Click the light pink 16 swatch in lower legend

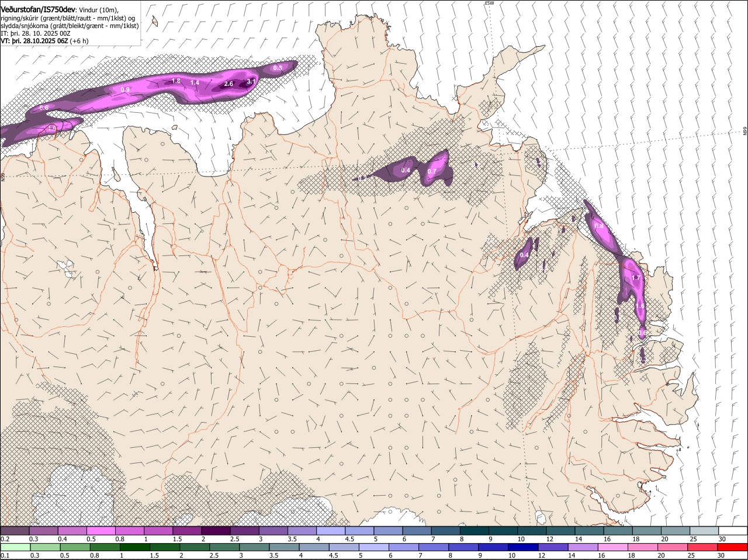pos(613,547)
